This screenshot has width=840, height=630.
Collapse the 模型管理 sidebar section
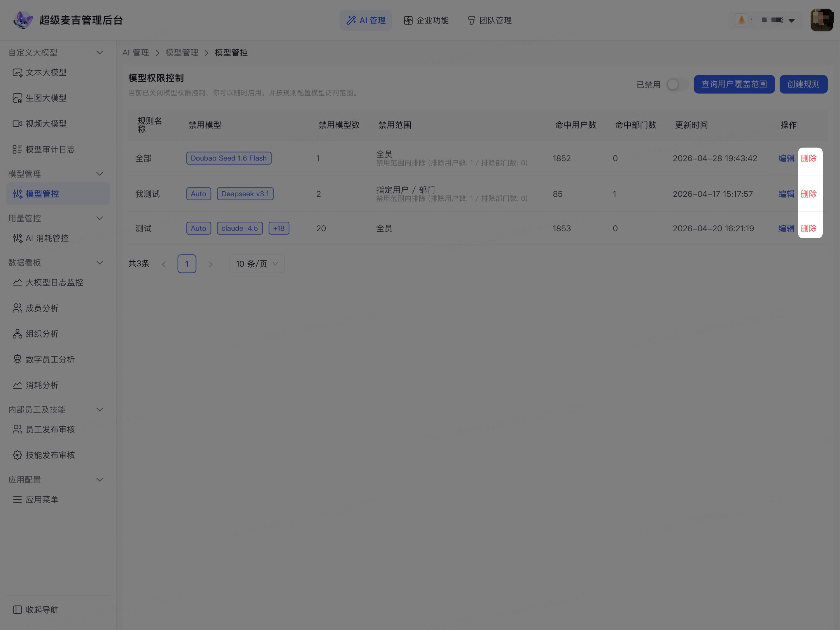(x=100, y=174)
